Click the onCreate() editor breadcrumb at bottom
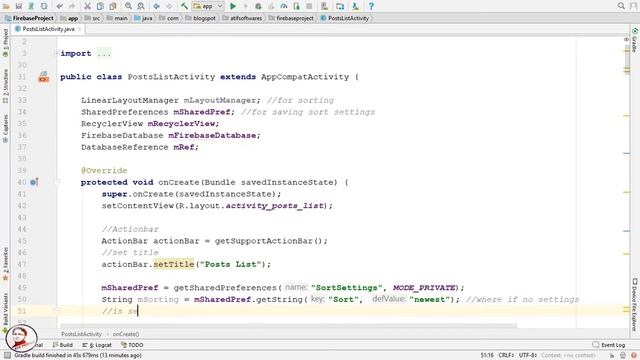Screen dimensions: 640x360 pyautogui.click(x=126, y=334)
